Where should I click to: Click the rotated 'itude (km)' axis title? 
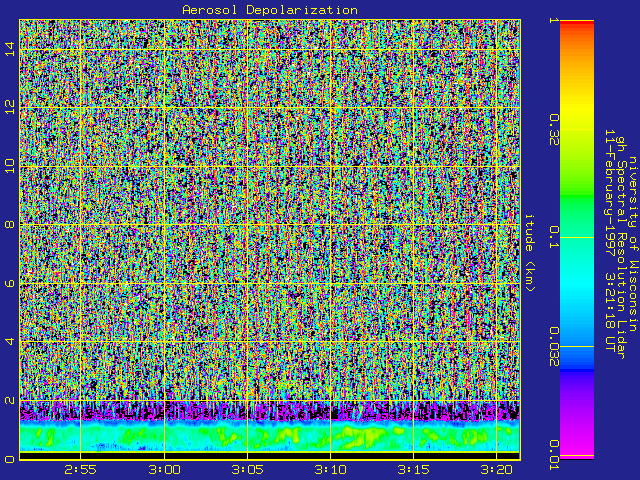[529, 253]
